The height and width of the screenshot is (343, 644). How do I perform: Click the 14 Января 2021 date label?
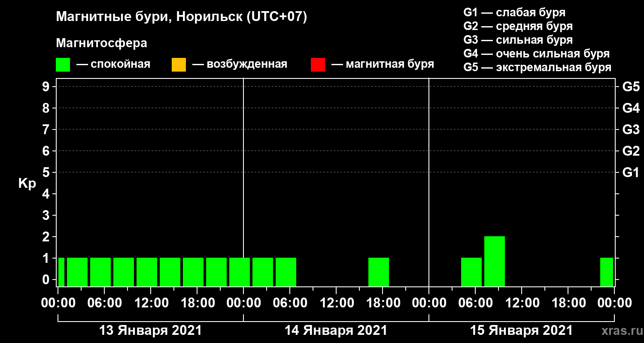pos(336,331)
